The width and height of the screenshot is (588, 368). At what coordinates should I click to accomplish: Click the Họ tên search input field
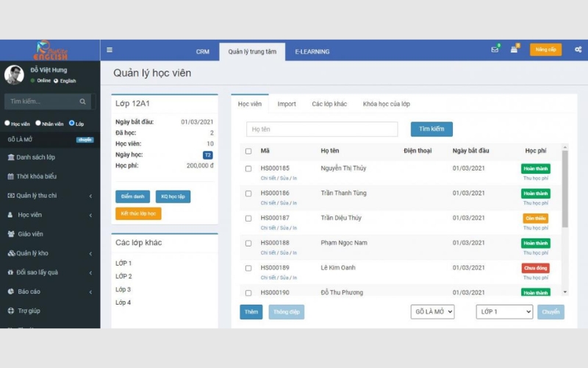point(322,130)
